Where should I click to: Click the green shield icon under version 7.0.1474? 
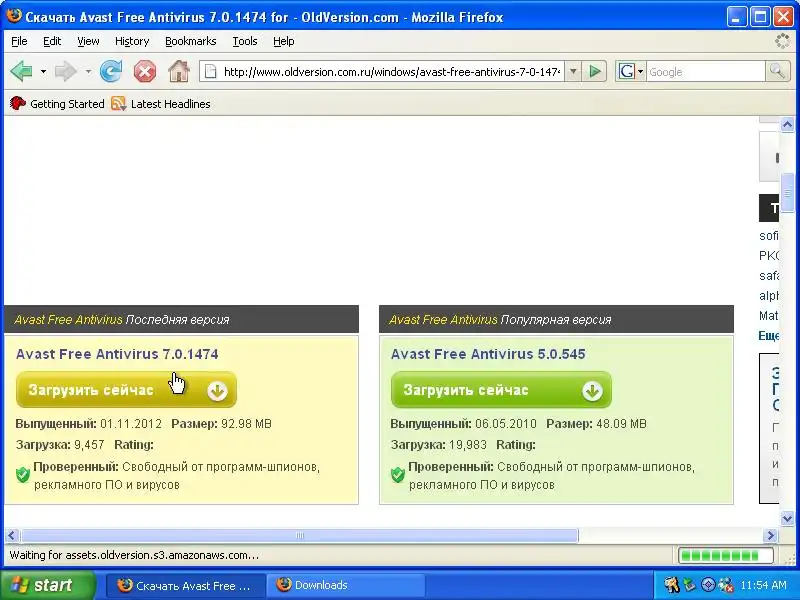[23, 474]
